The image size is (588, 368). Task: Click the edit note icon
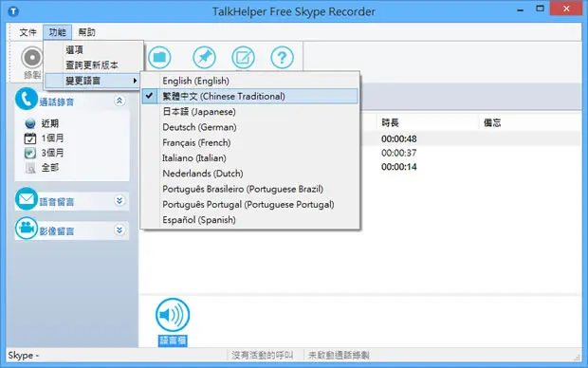[243, 58]
